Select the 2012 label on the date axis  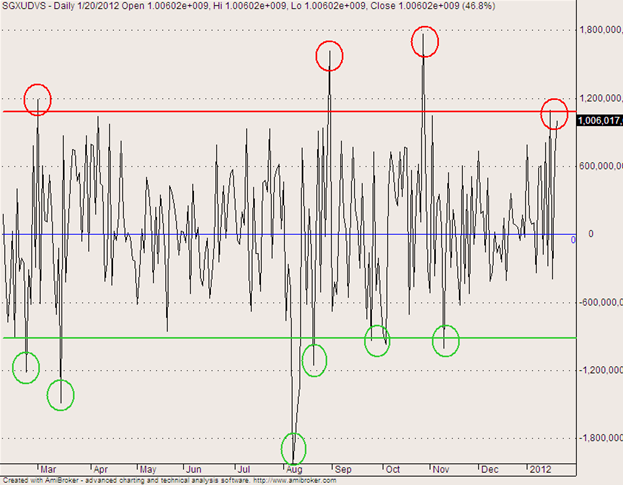540,468
